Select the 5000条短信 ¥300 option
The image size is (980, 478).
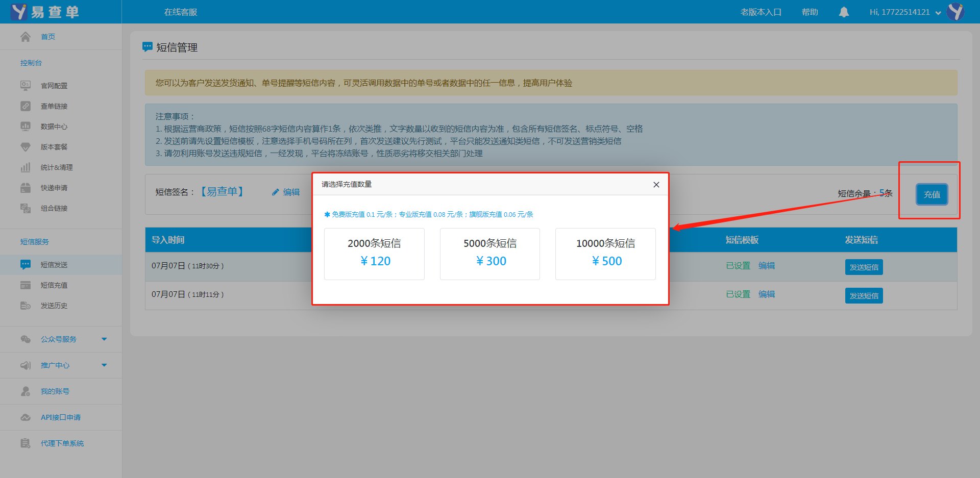490,254
